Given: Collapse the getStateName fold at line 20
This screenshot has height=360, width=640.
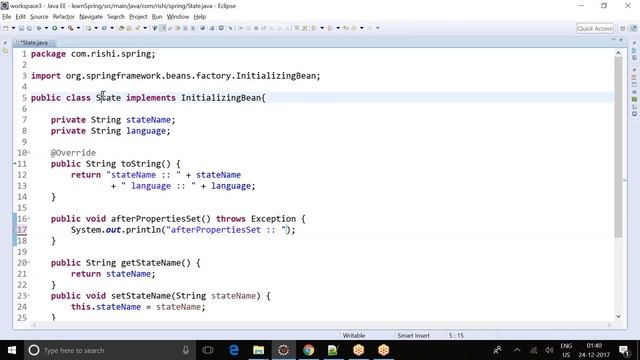Looking at the screenshot, I should pos(29,262).
